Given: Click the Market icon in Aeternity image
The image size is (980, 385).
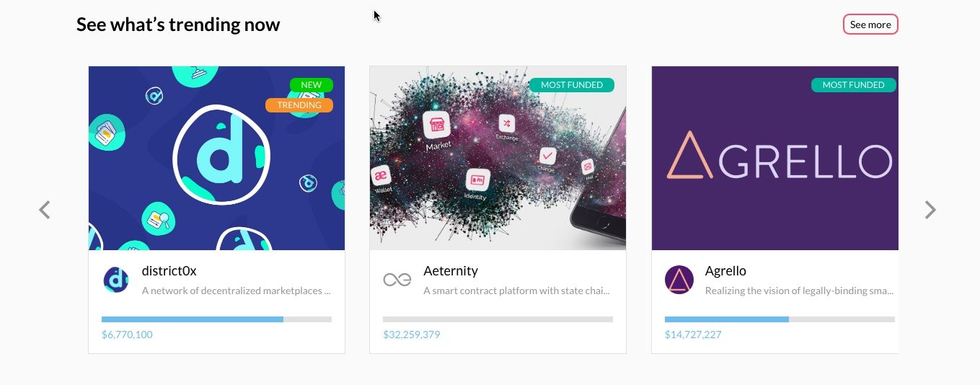Looking at the screenshot, I should pyautogui.click(x=437, y=125).
